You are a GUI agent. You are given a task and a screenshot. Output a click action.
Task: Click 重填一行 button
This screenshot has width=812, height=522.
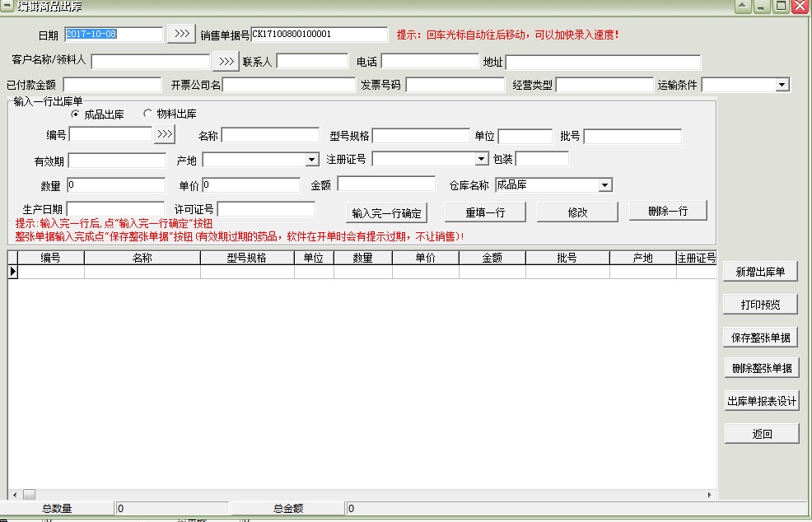(485, 212)
